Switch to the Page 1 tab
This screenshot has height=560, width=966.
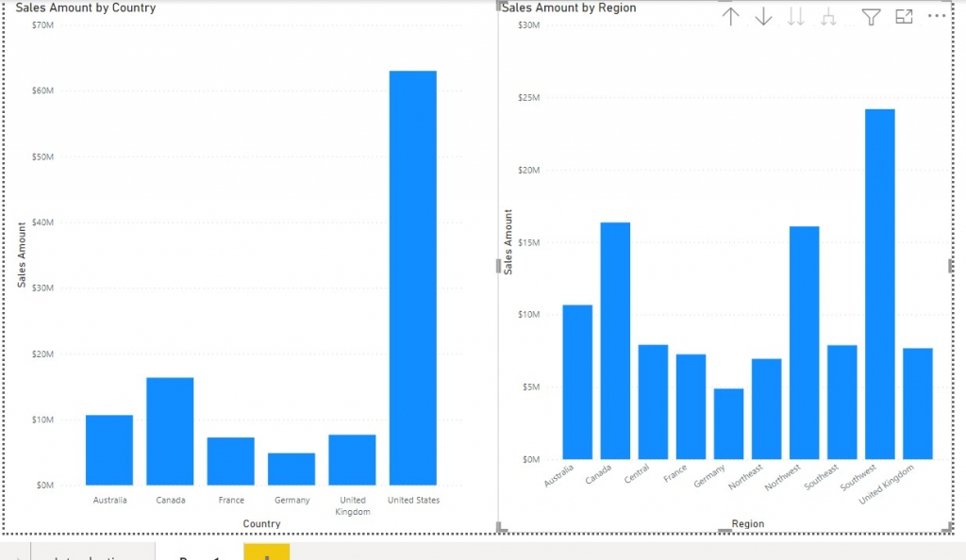pos(198,555)
